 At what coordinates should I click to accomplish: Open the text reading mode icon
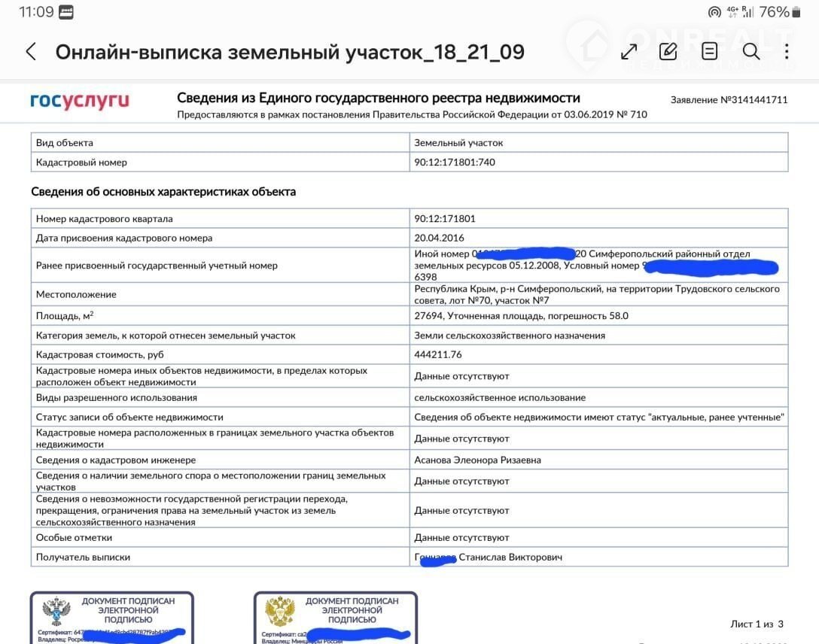[x=709, y=51]
